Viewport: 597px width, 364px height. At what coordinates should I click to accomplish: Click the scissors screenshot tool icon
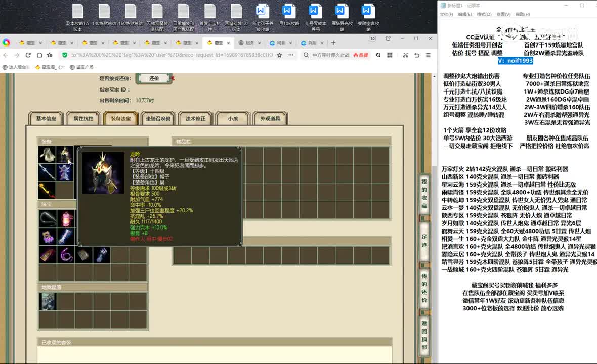(405, 55)
